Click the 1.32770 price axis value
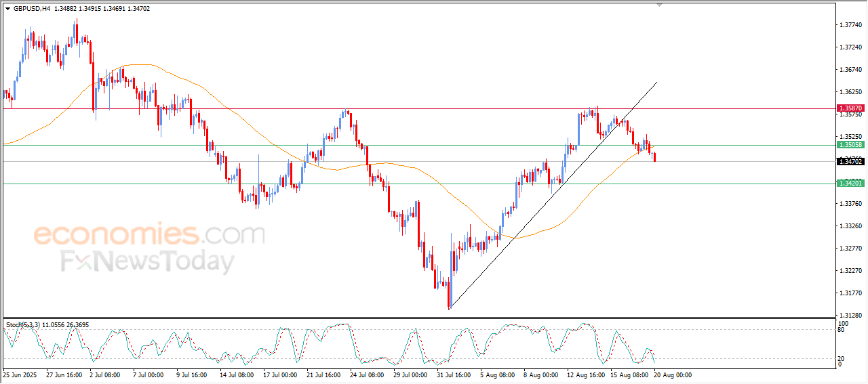Viewport: 868px width, 384px height. click(x=850, y=249)
